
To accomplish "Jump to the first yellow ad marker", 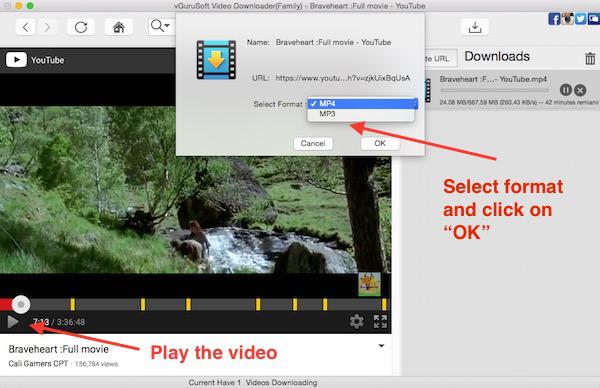I will point(73,305).
